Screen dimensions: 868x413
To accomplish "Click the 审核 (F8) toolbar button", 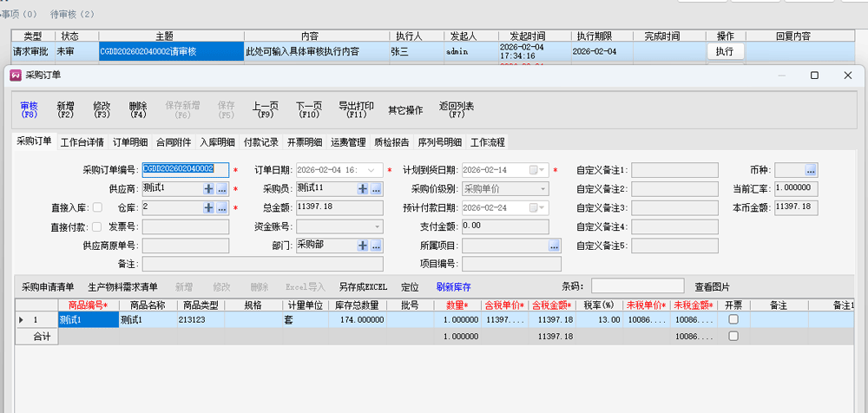I will (30, 109).
